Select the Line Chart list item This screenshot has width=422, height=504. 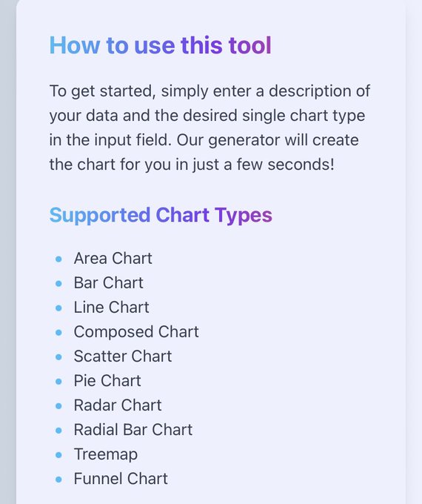pyautogui.click(x=112, y=308)
